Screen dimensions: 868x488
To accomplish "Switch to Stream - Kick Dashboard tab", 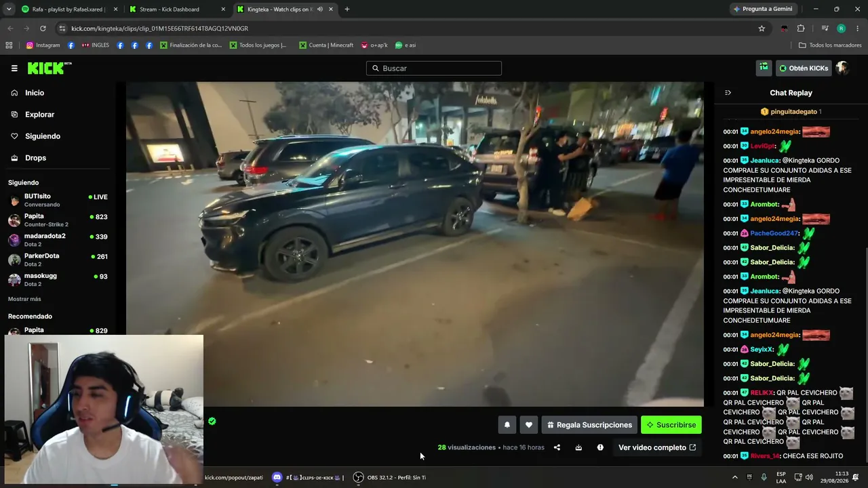I will 177,9.
